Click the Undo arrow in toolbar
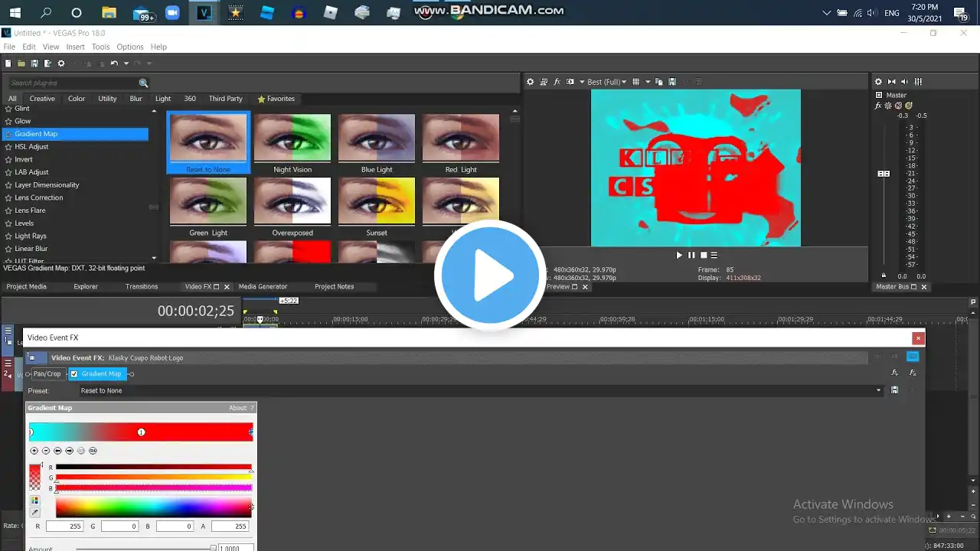 coord(114,64)
